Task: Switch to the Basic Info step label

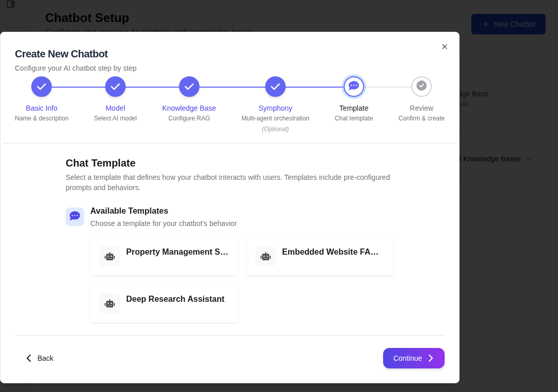Action: pos(42,108)
